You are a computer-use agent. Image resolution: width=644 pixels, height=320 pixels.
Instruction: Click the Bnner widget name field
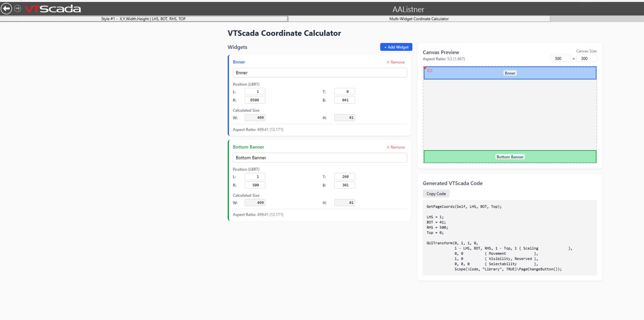point(320,73)
